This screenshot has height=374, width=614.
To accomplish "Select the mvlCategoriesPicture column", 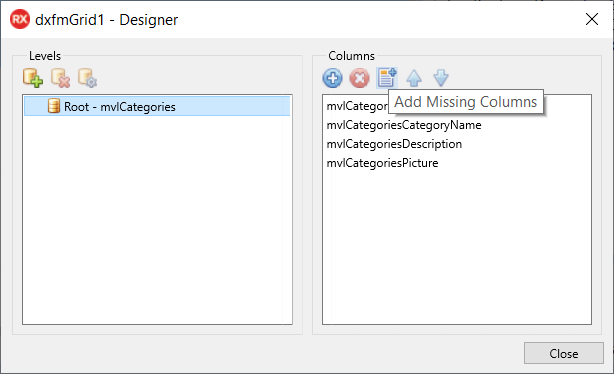I will tap(382, 163).
